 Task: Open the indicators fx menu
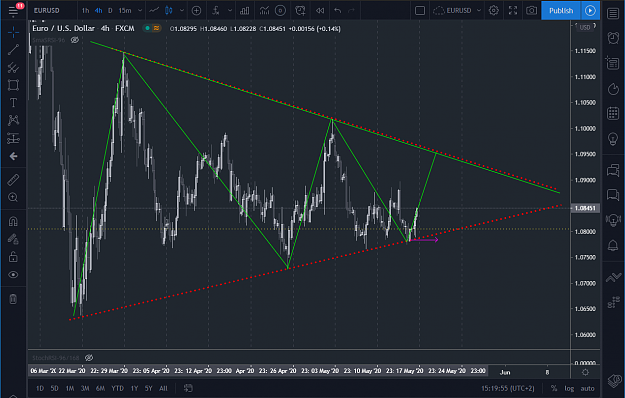(x=216, y=11)
